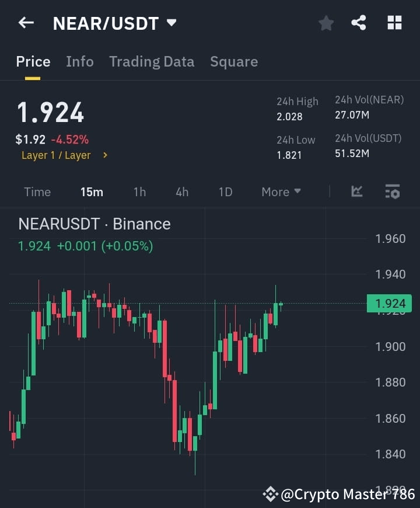The image size is (420, 508).
Task: Switch to the Trading Data tab
Action: pyautogui.click(x=152, y=61)
